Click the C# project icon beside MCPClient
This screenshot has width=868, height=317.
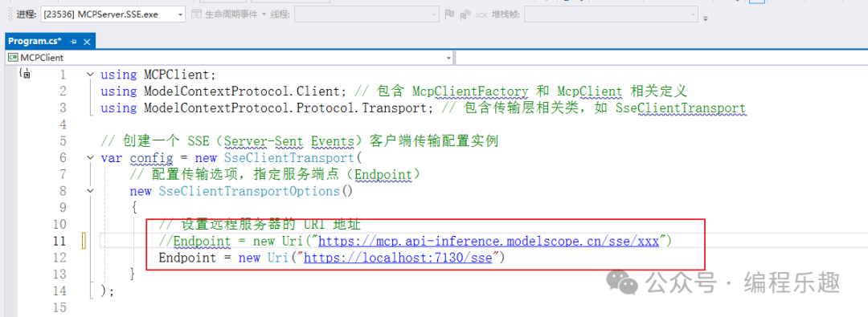[14, 58]
